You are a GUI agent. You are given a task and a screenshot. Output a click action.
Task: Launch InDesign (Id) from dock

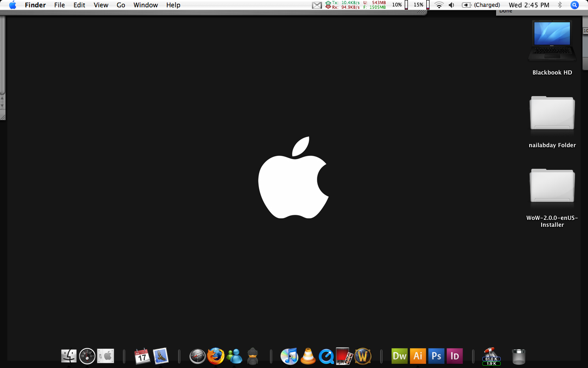[x=455, y=356]
